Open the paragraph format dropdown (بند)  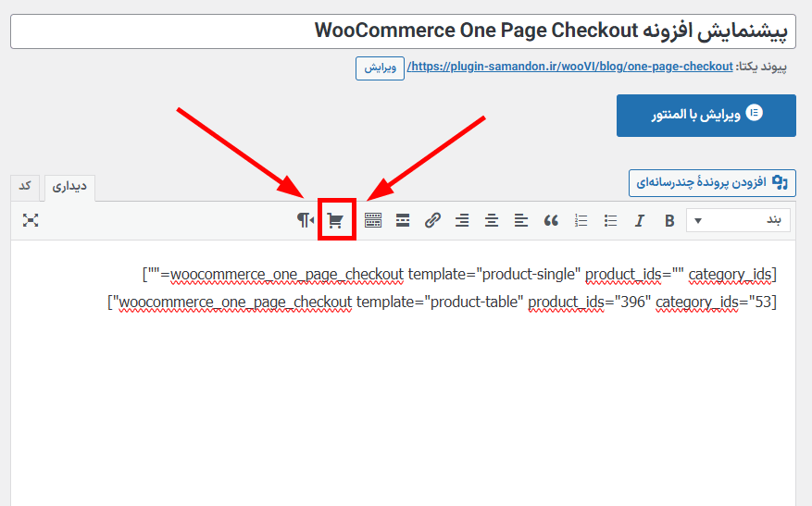click(739, 220)
